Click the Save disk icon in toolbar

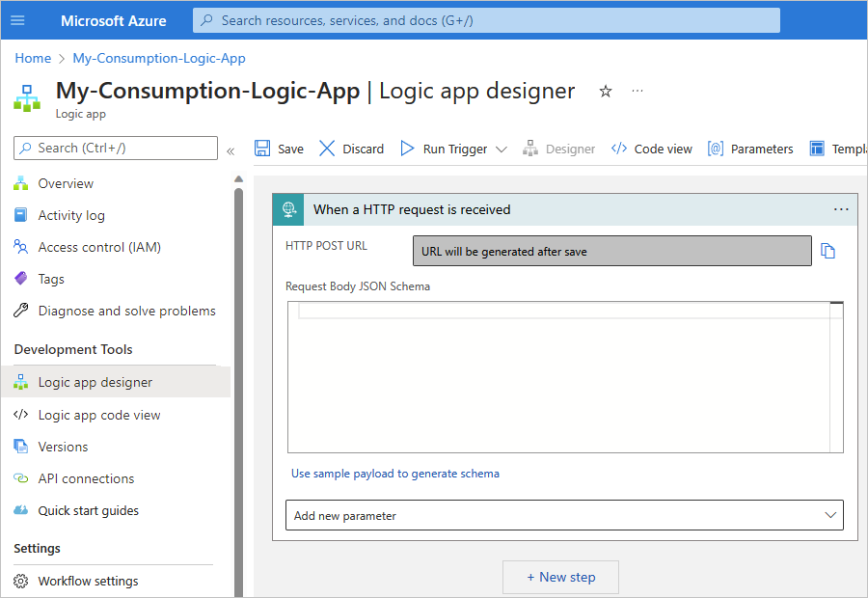(262, 149)
